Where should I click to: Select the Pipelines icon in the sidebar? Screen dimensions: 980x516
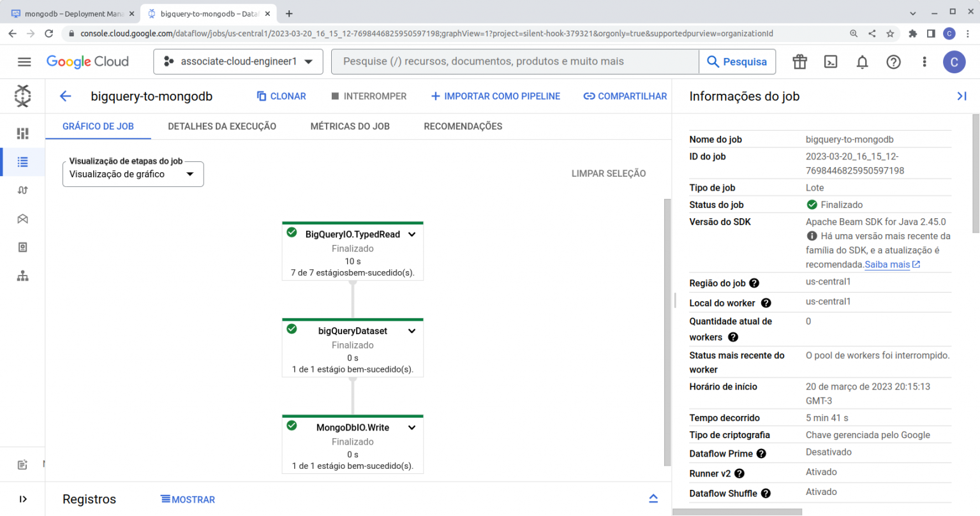click(x=22, y=189)
